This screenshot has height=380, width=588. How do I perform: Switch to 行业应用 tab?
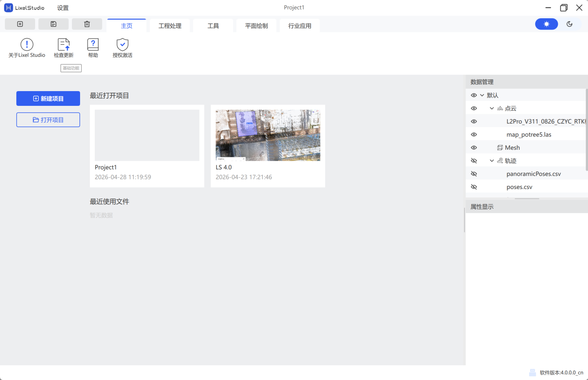coord(300,26)
